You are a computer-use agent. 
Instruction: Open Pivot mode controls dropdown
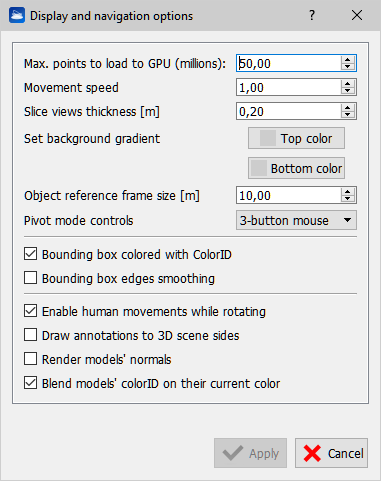[296, 220]
